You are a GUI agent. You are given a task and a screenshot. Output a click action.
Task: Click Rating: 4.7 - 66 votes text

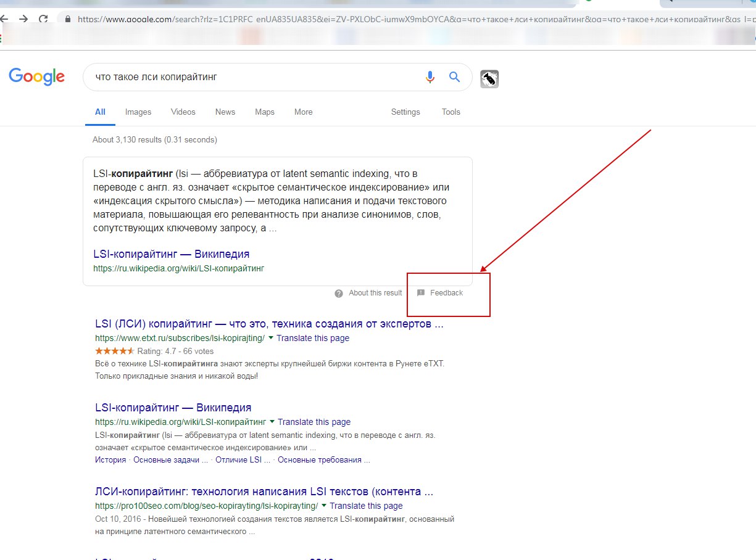tap(175, 351)
